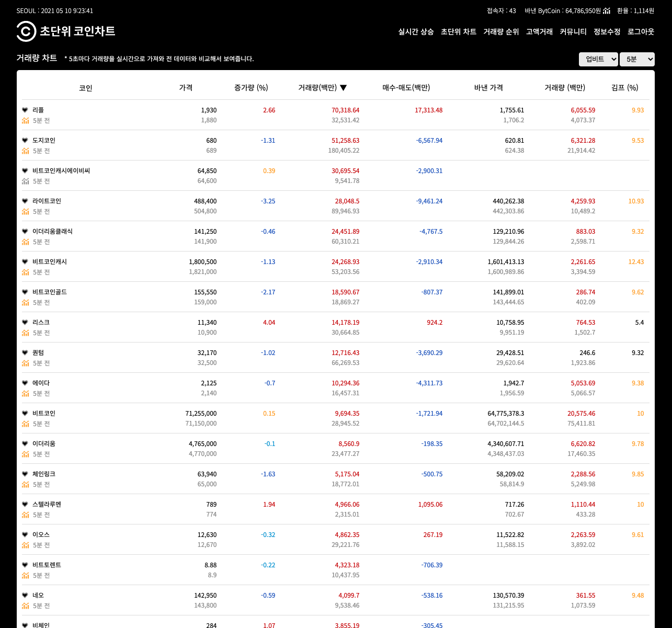This screenshot has height=628, width=672.
Task: Open 정보수정 menu item
Action: [607, 32]
